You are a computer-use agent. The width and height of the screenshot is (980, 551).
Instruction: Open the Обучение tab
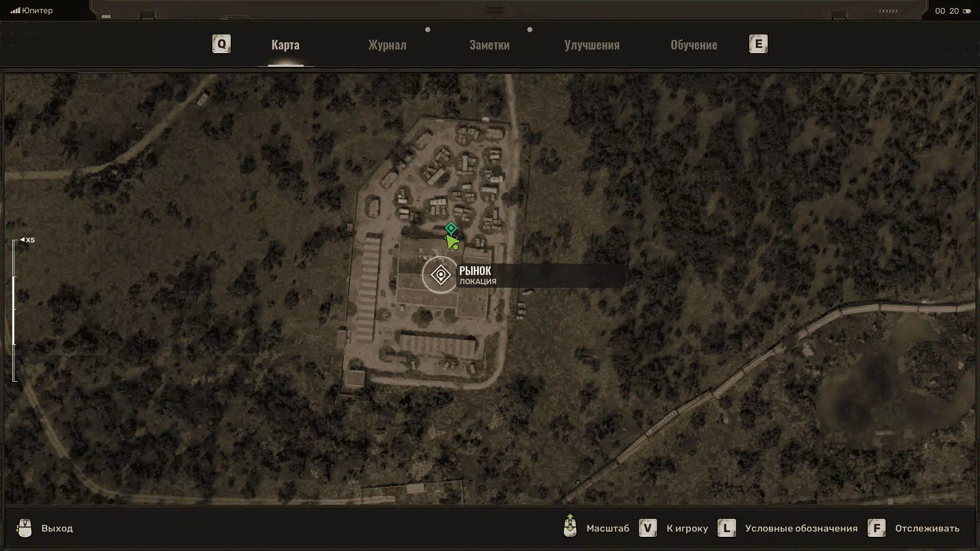pos(694,45)
